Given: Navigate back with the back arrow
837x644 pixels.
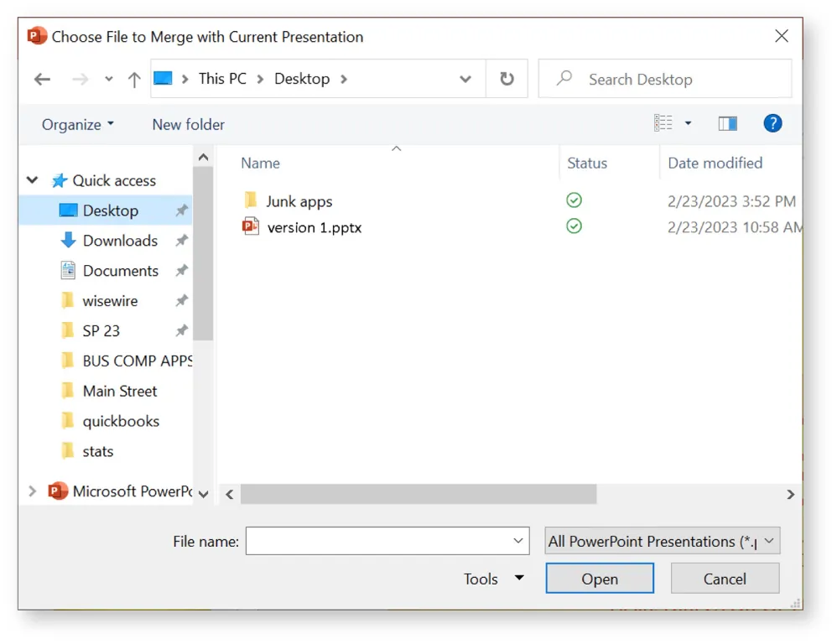Looking at the screenshot, I should (x=42, y=78).
